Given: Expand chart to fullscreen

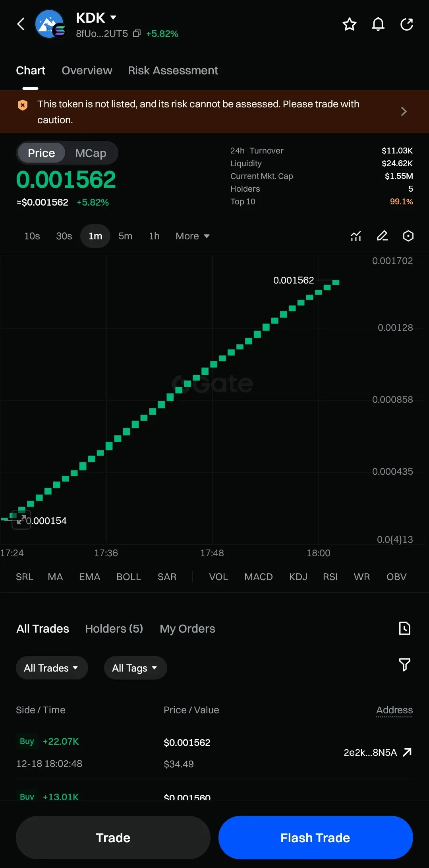Looking at the screenshot, I should [21, 520].
